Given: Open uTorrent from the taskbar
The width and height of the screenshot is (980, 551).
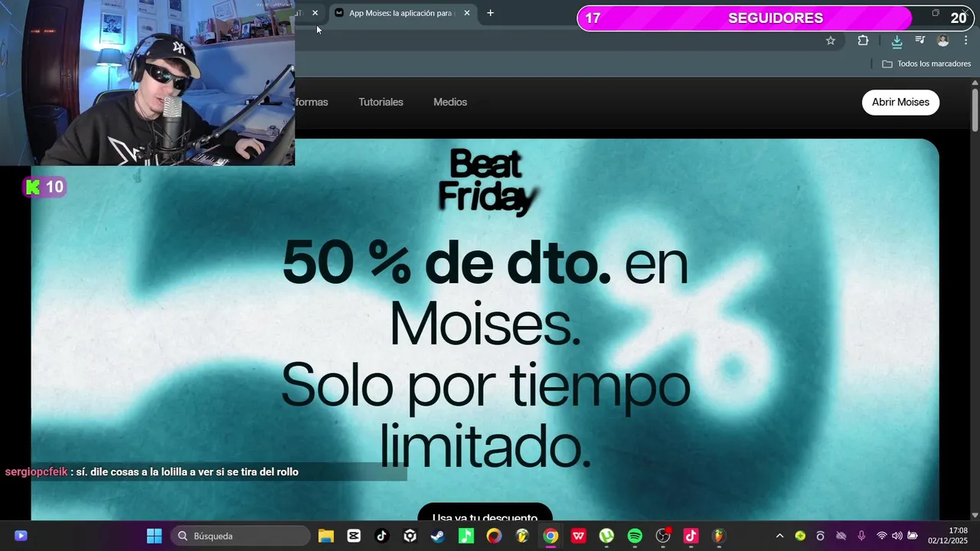Looking at the screenshot, I should click(x=606, y=536).
